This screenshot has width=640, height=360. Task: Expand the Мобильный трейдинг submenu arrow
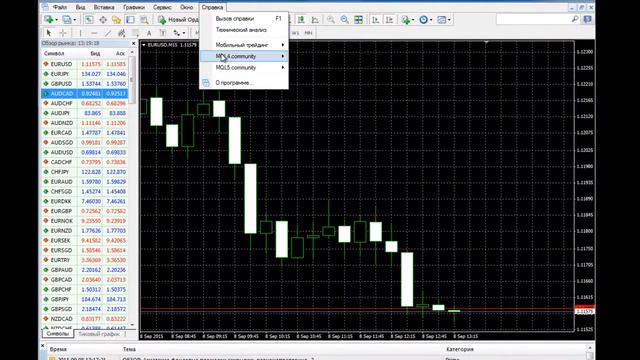point(283,45)
